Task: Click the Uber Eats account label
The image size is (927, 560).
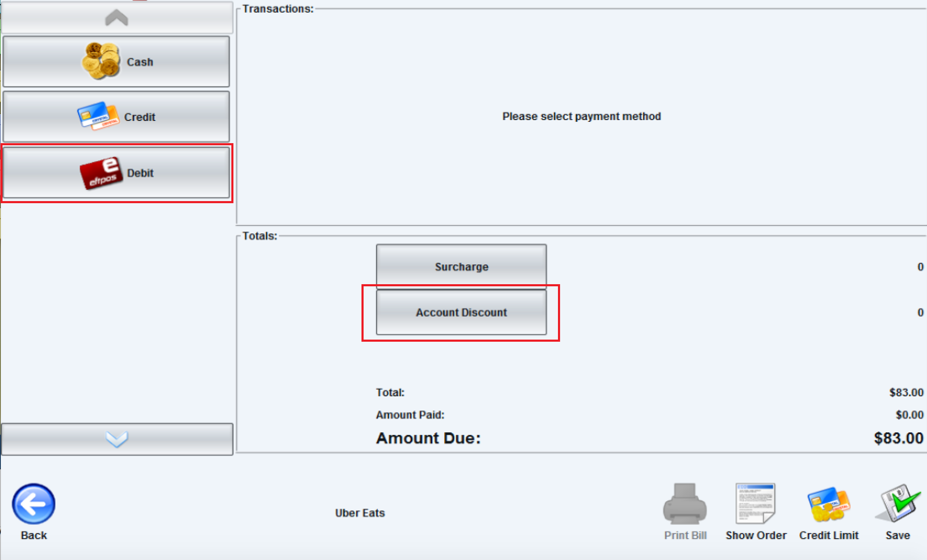Action: coord(360,513)
